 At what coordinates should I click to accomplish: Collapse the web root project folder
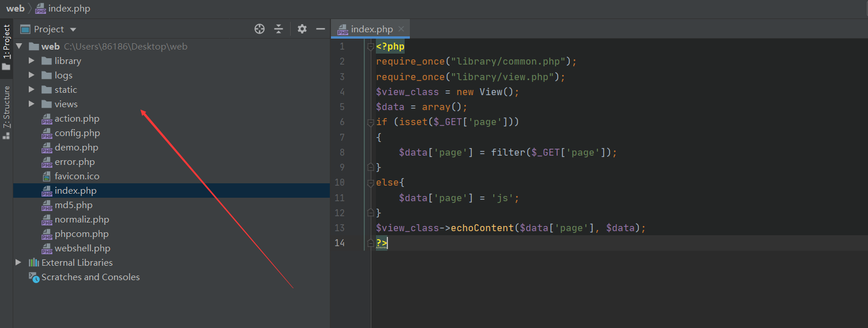19,46
